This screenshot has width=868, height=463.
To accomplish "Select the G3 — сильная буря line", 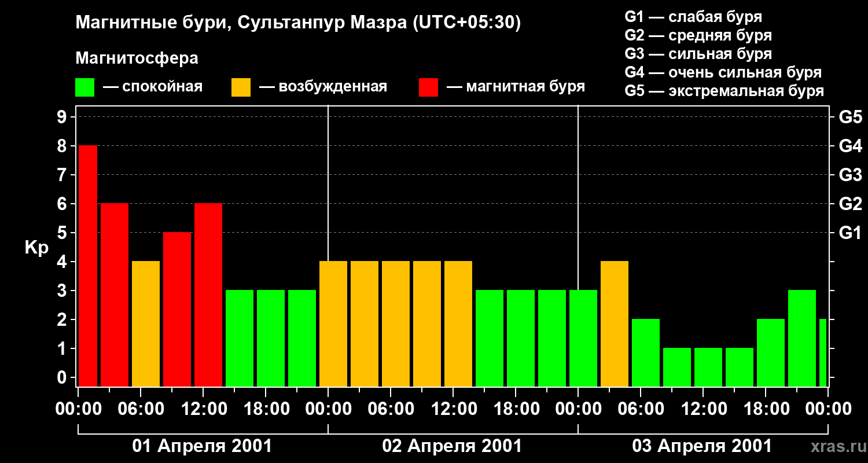I will (x=698, y=54).
